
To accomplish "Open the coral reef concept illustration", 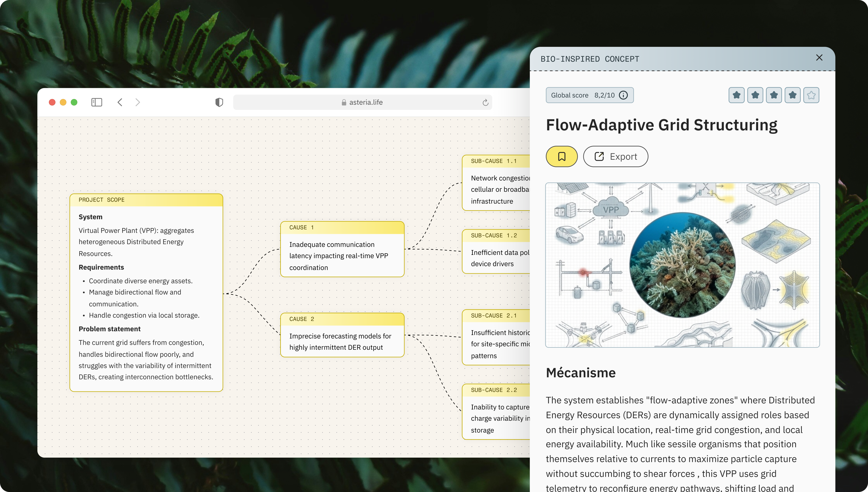I will [x=682, y=265].
